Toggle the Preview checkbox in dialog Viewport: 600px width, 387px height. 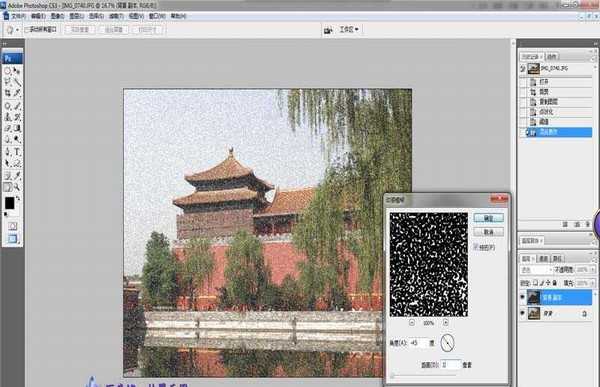[x=476, y=247]
